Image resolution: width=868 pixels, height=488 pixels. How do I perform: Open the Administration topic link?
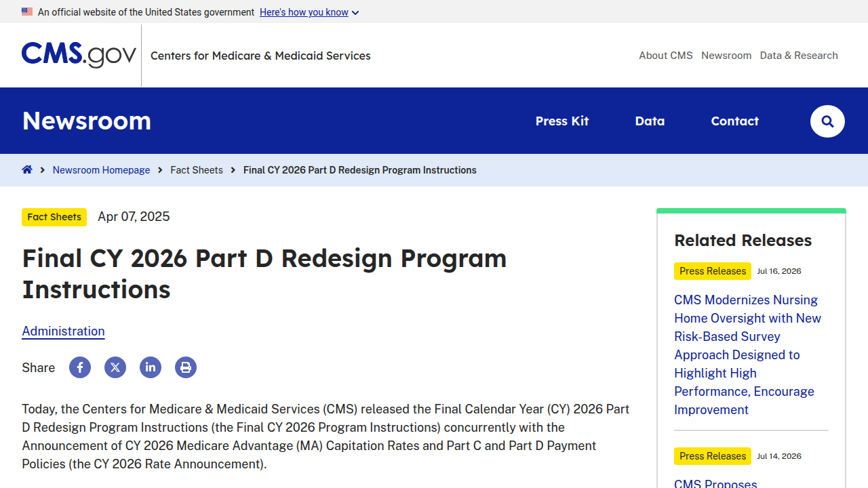63,331
